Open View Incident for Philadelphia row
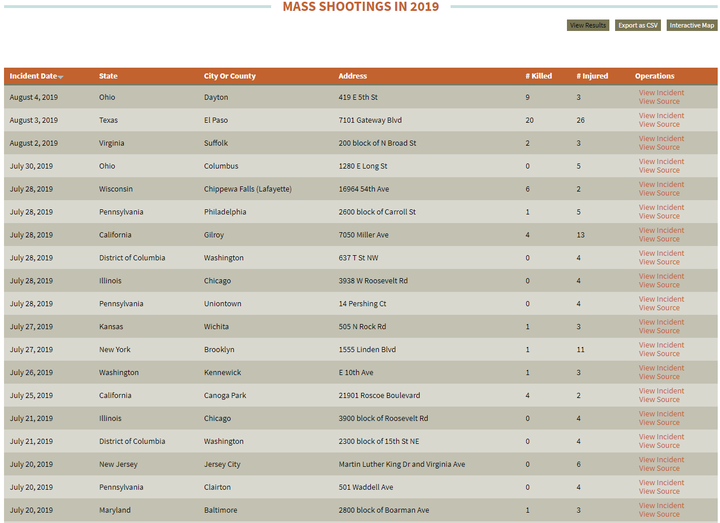The height and width of the screenshot is (523, 720). click(x=661, y=208)
